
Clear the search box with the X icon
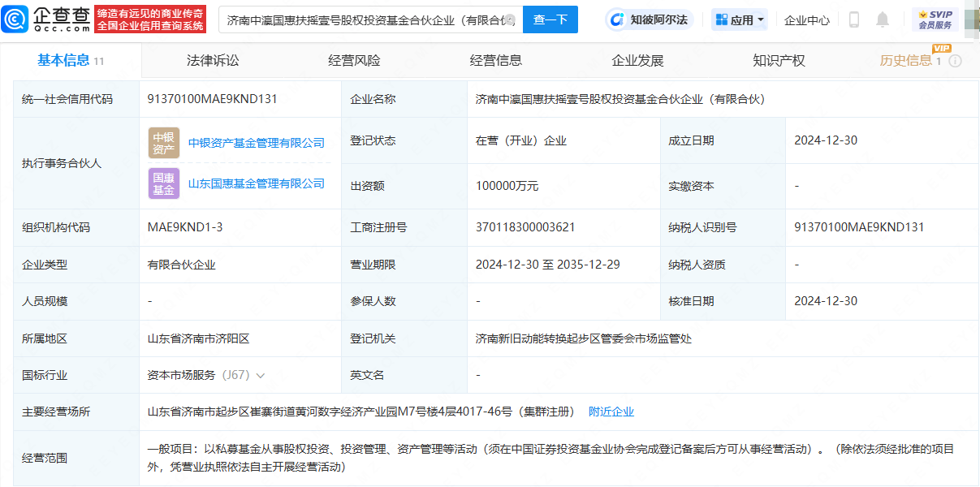click(x=510, y=19)
